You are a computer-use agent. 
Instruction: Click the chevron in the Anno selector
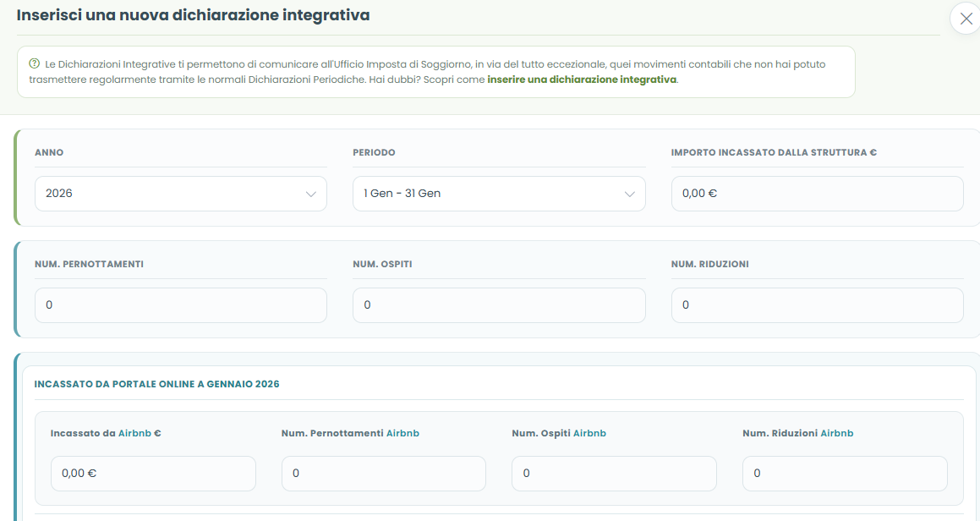310,194
